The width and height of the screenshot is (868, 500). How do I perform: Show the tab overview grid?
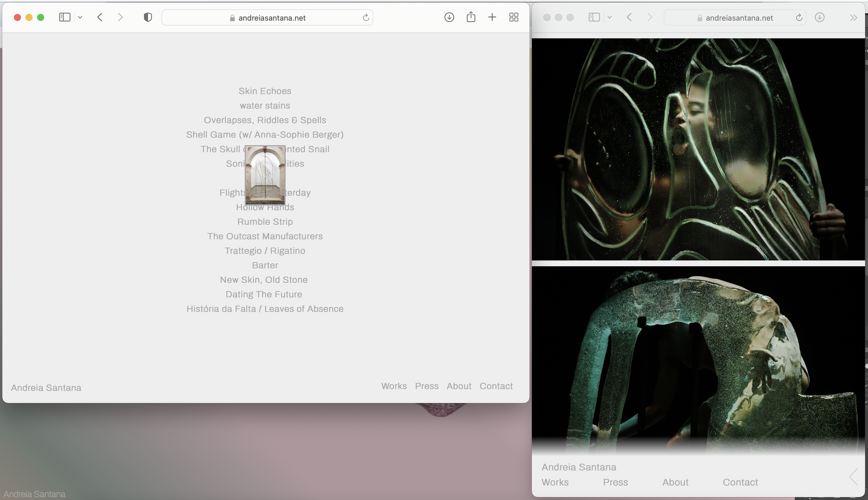513,17
